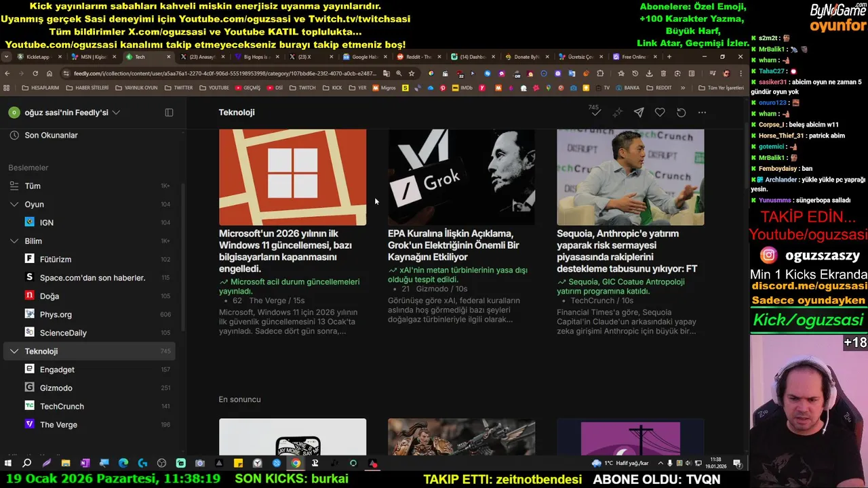Open Chrome from the taskbar
868x488 pixels.
[296, 463]
